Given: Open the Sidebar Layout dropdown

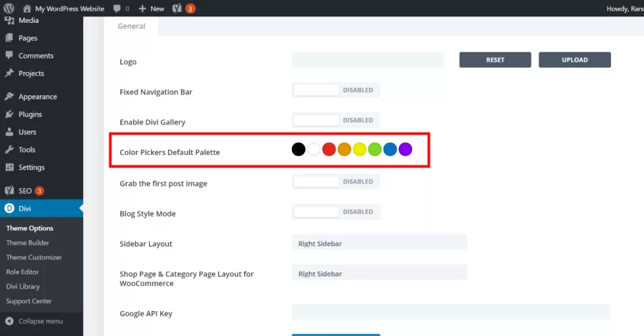Looking at the screenshot, I should 379,242.
